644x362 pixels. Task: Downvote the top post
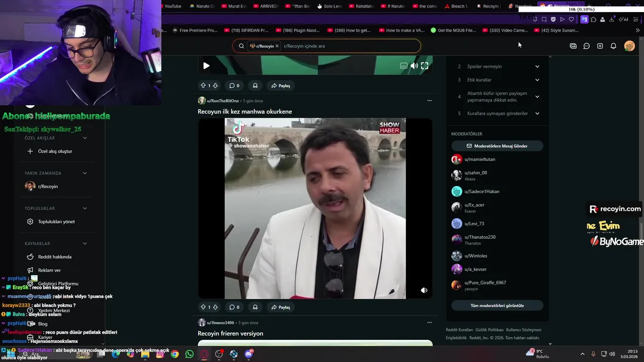click(215, 85)
